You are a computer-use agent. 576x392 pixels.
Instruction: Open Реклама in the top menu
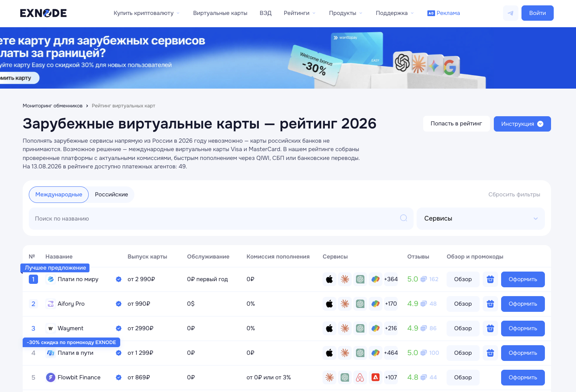(444, 13)
